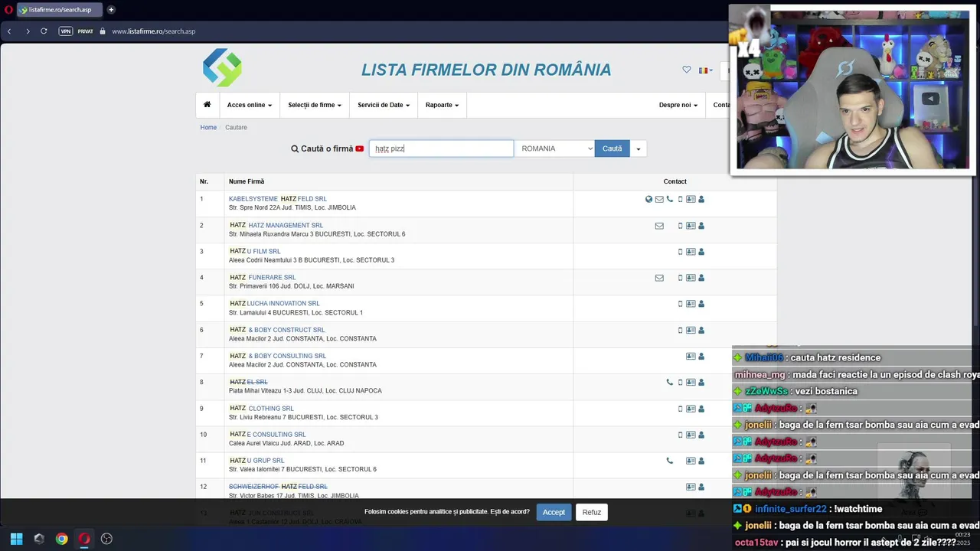Click contact card icon for HATZ & BOBY CONSTRUCT
The height and width of the screenshot is (551, 980).
coord(691,330)
